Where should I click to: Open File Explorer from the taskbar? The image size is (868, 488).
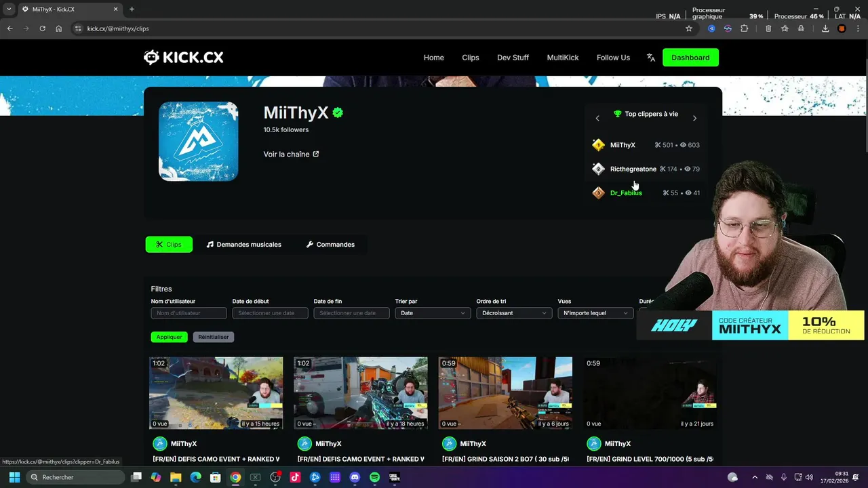[x=176, y=477]
